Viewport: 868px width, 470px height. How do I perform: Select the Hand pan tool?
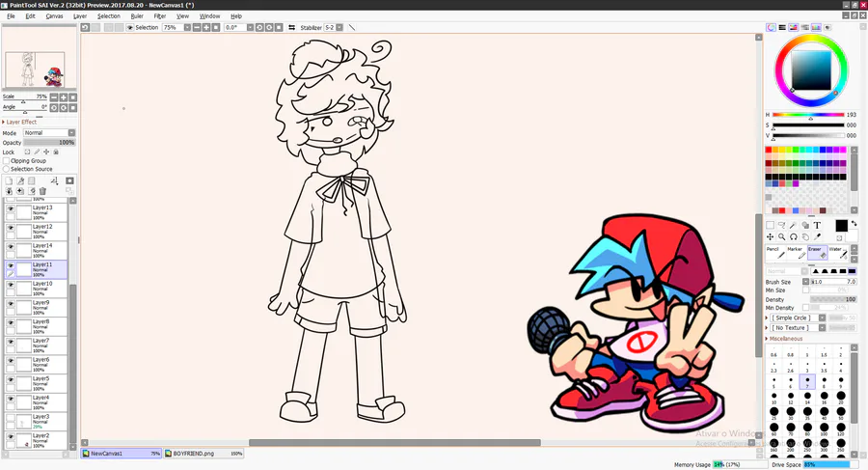coord(805,236)
